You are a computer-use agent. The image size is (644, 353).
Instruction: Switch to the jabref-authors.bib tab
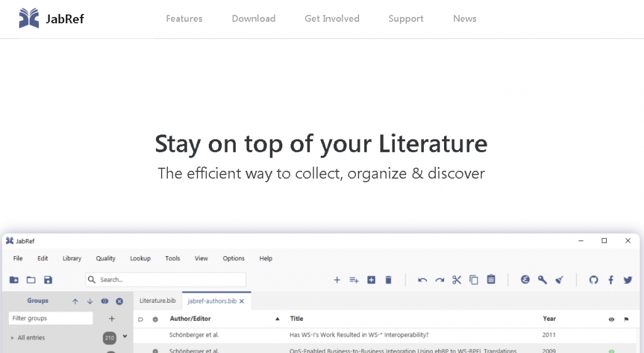pyautogui.click(x=212, y=301)
